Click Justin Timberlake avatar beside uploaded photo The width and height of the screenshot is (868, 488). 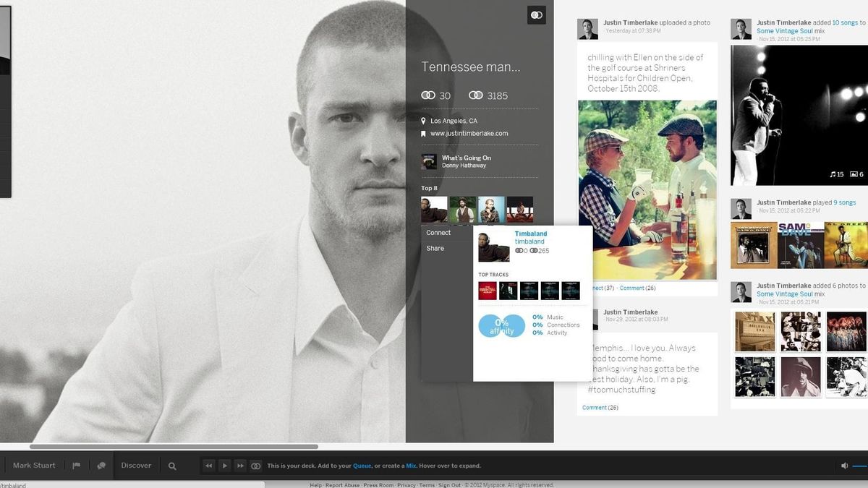click(587, 29)
